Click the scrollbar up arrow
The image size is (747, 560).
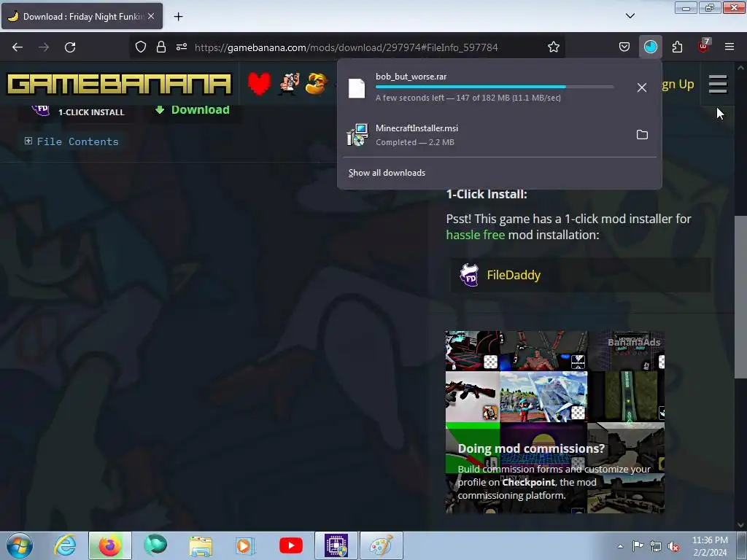click(740, 68)
